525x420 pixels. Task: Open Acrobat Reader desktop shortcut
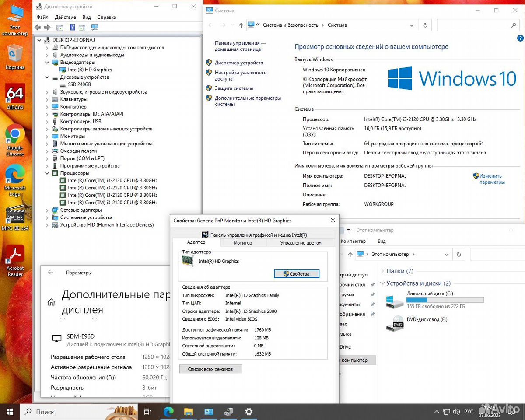pyautogui.click(x=15, y=261)
